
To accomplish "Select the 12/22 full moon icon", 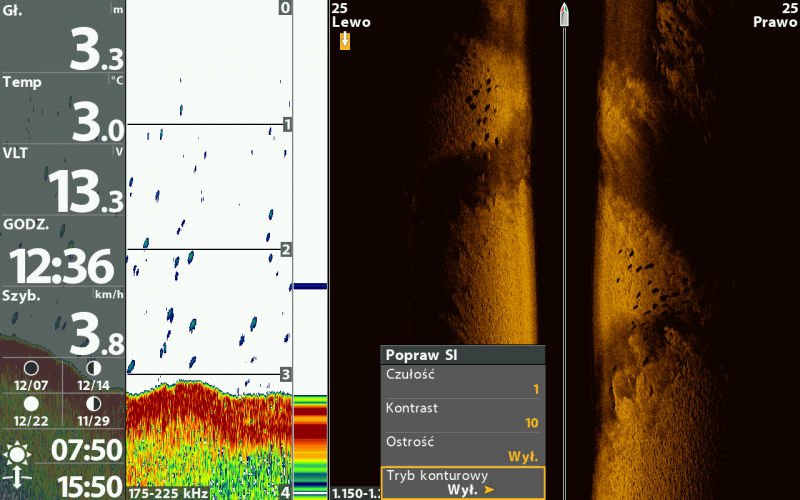I will (31, 403).
